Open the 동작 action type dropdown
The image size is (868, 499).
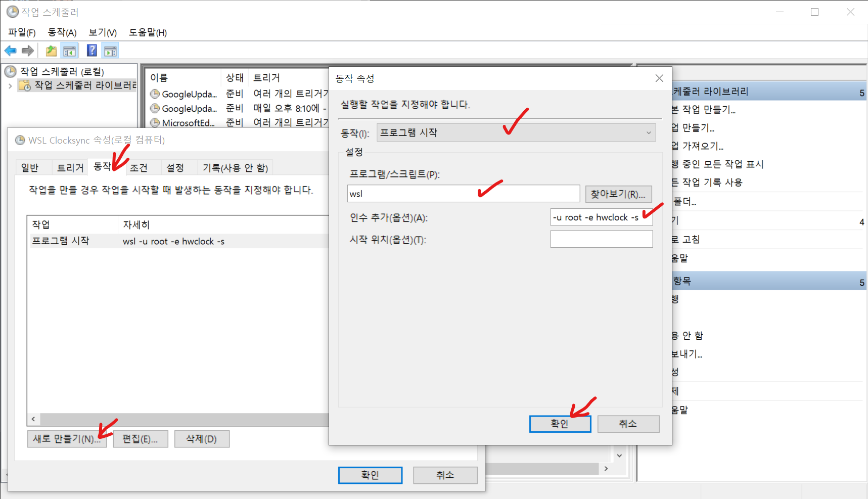click(516, 133)
